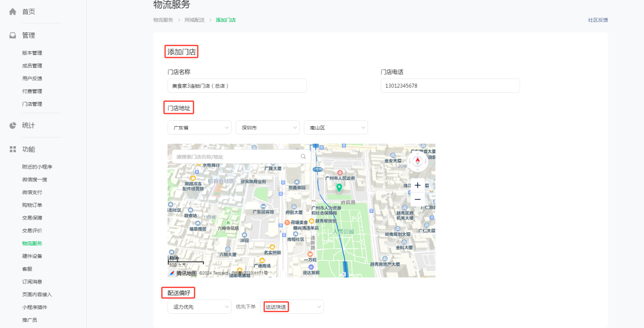
Task: Open the 达达快送 courier dropdown
Action: [x=292, y=307]
